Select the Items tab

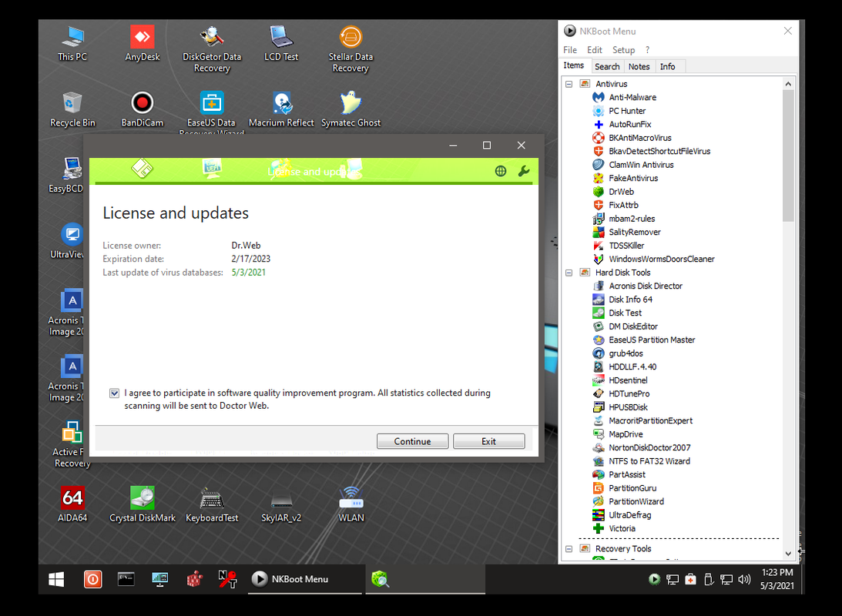(573, 65)
